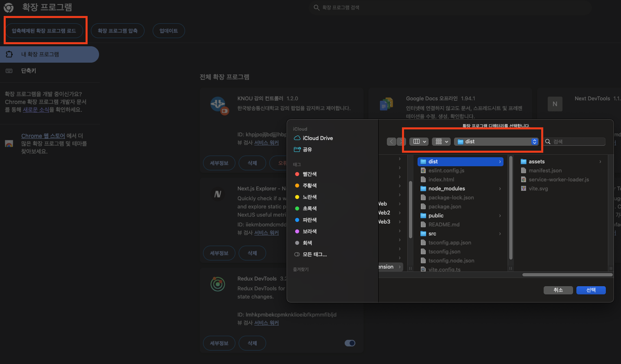Click the search magnifier icon in extensions header
The width and height of the screenshot is (621, 364).
point(316,7)
